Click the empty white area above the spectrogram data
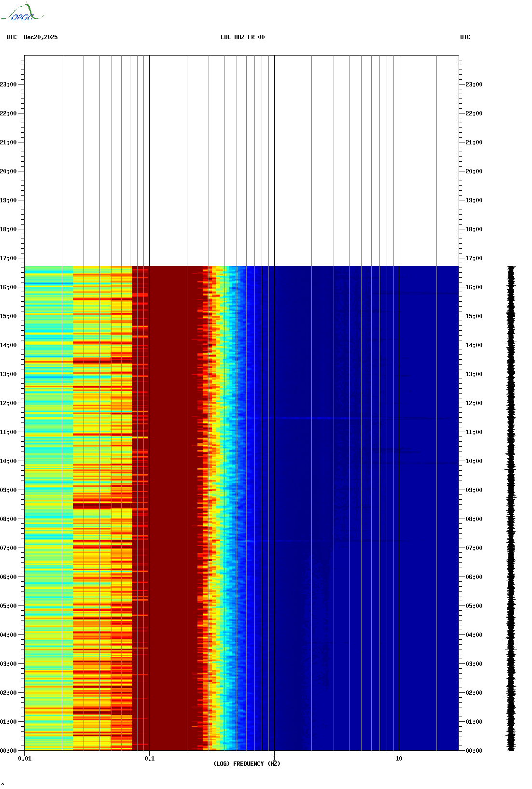Viewport: 532px width, 789px height. pyautogui.click(x=241, y=159)
